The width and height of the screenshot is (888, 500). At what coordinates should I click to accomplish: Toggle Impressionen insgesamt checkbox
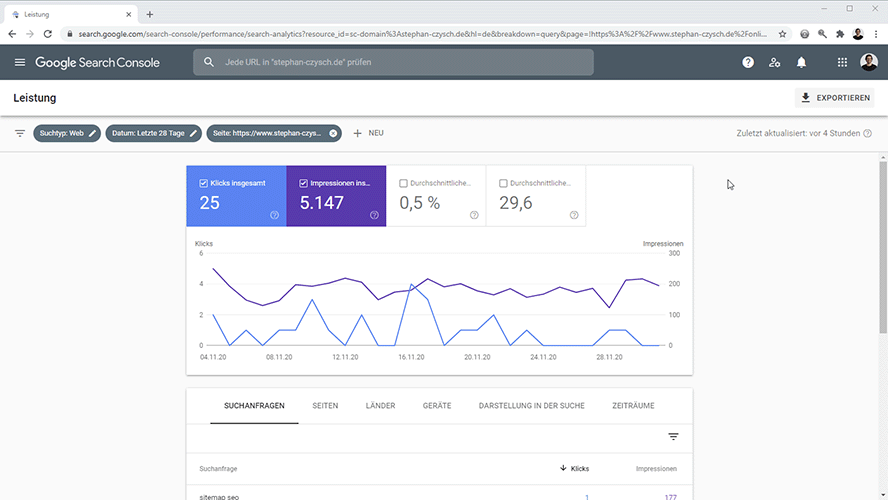pos(304,183)
